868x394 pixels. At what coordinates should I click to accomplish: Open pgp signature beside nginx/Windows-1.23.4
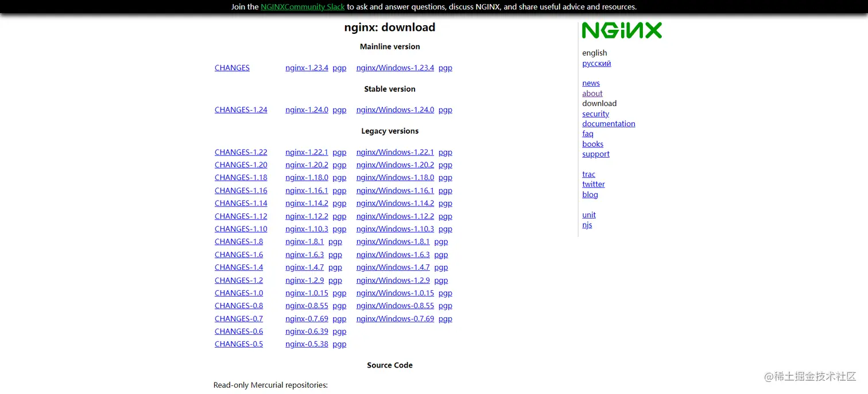tap(445, 68)
